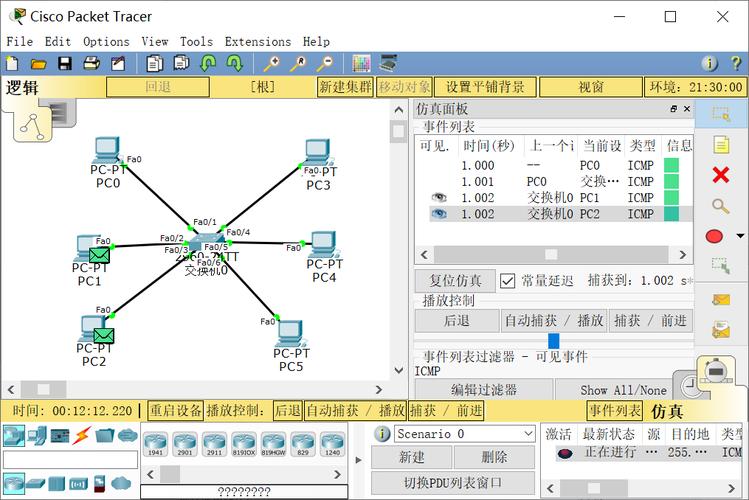Toggle the 常量延迟 checkbox
The width and height of the screenshot is (749, 500).
coord(507,281)
